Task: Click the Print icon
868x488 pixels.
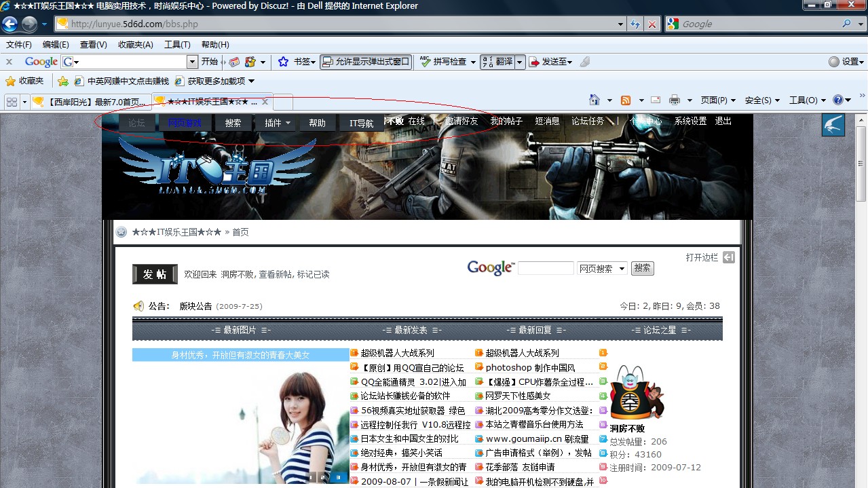Action: tap(674, 100)
